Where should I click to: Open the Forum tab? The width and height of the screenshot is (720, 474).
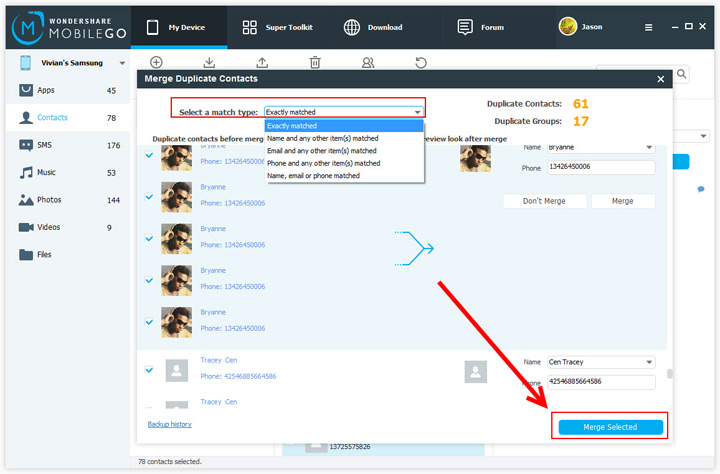coord(481,28)
